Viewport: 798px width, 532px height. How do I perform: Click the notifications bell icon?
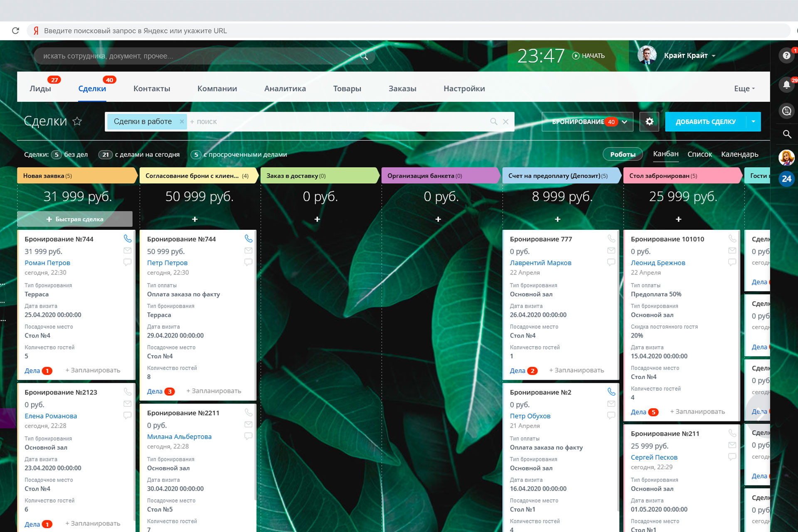(x=786, y=85)
